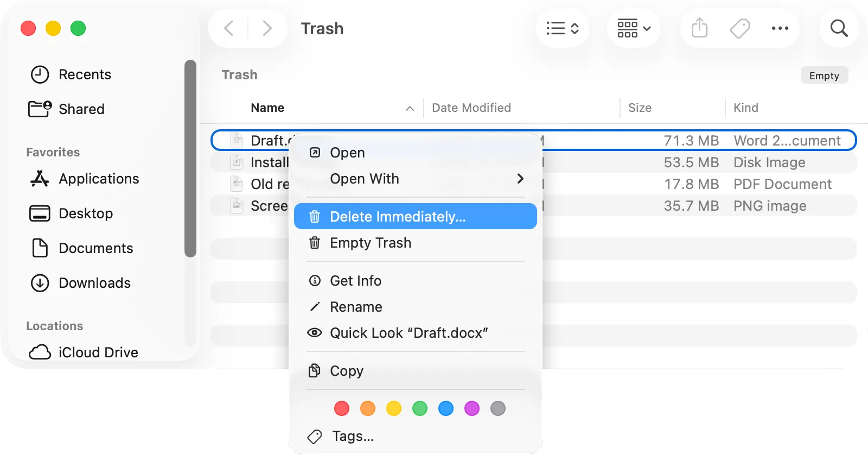Viewport: 868px width, 454px height.
Task: Click the sidebar vertical scrollbar
Action: [190, 158]
